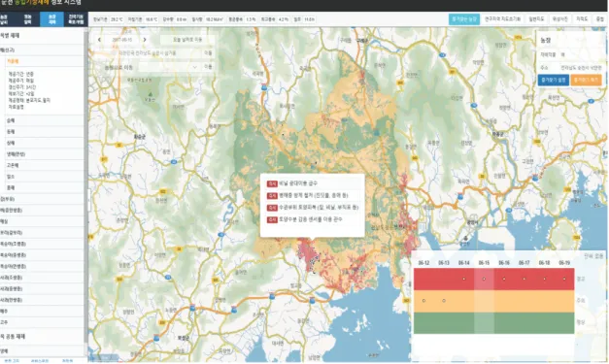Click the 06-16 dot in red warning row

pyautogui.click(x=504, y=279)
